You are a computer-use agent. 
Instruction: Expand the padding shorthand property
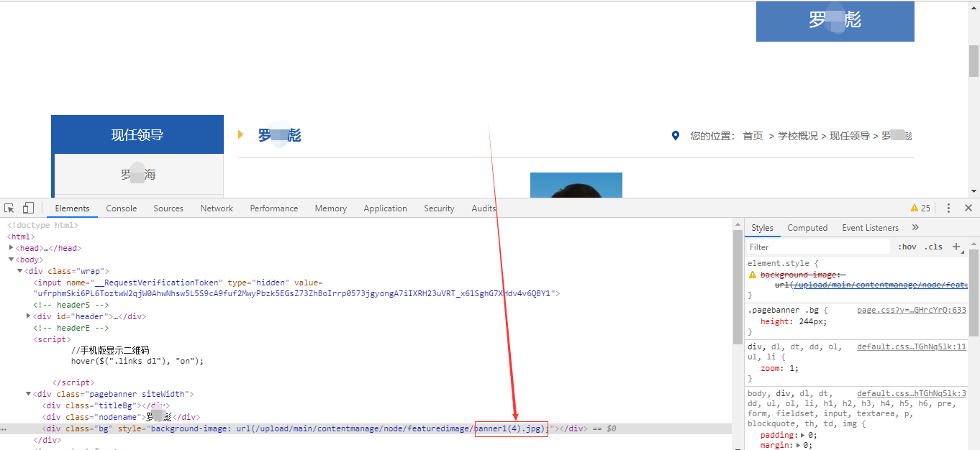coord(804,435)
